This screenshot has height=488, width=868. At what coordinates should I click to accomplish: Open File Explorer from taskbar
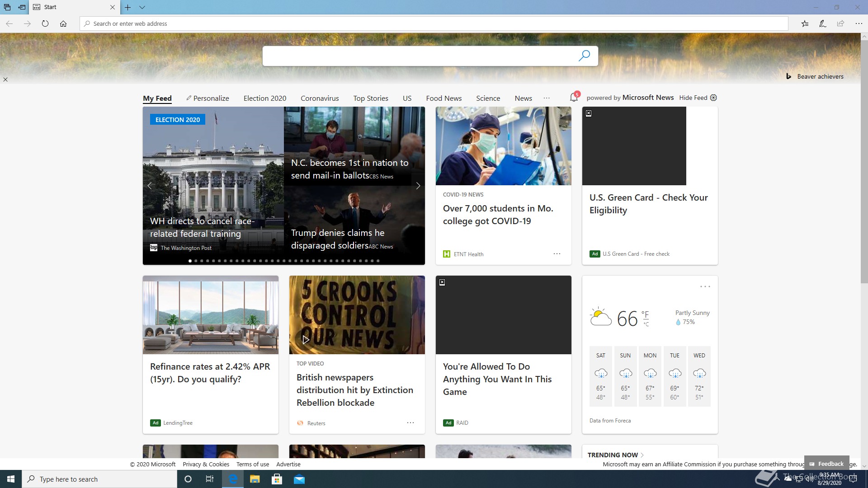[255, 479]
